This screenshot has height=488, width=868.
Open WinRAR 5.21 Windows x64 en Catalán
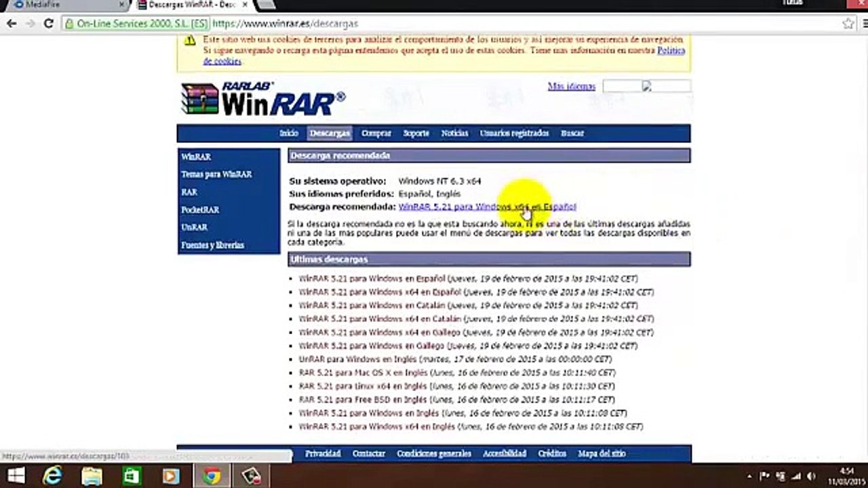point(380,319)
